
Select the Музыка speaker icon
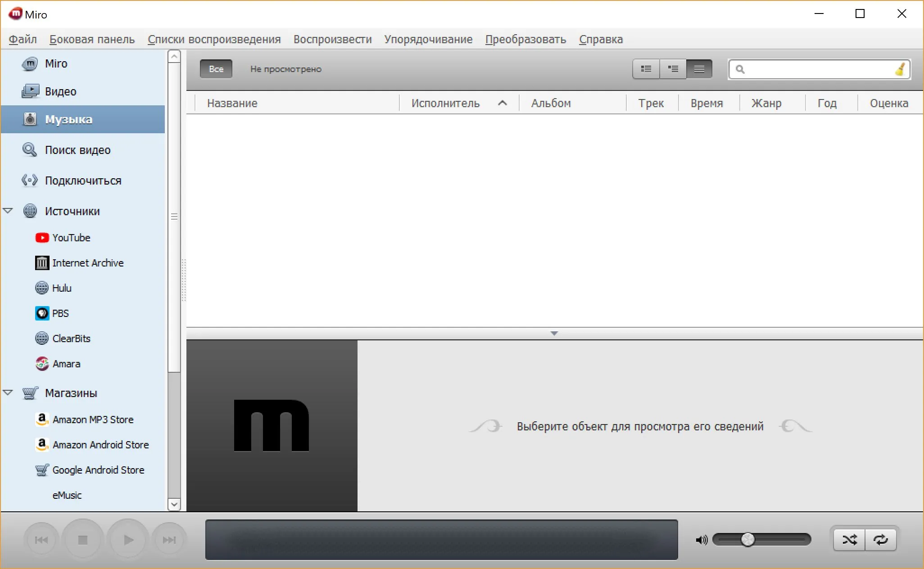[x=30, y=119]
